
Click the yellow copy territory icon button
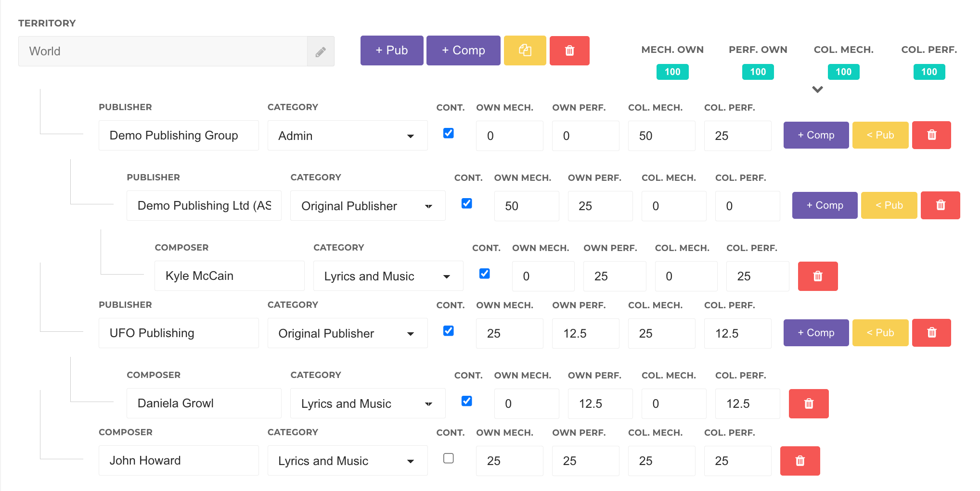pos(525,50)
